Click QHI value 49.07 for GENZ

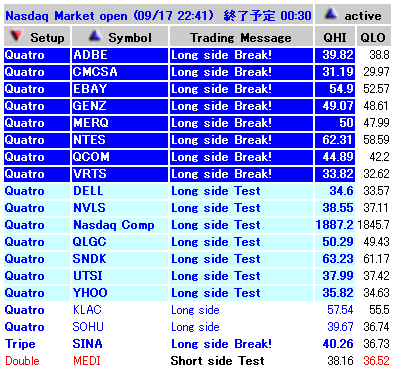(x=335, y=106)
